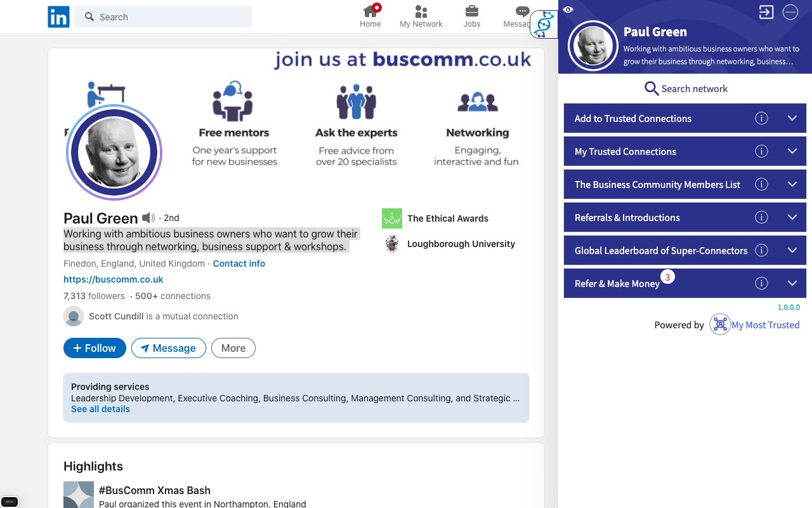Play Paul Green's name pronunciation speaker icon

click(148, 218)
